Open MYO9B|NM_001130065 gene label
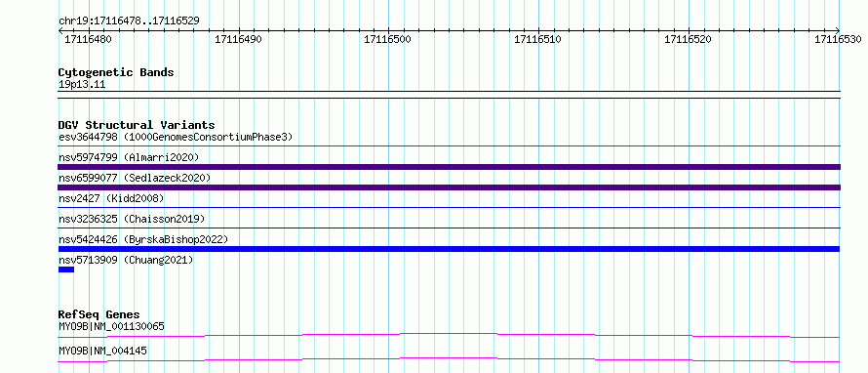This screenshot has width=868, height=373. pyautogui.click(x=111, y=326)
